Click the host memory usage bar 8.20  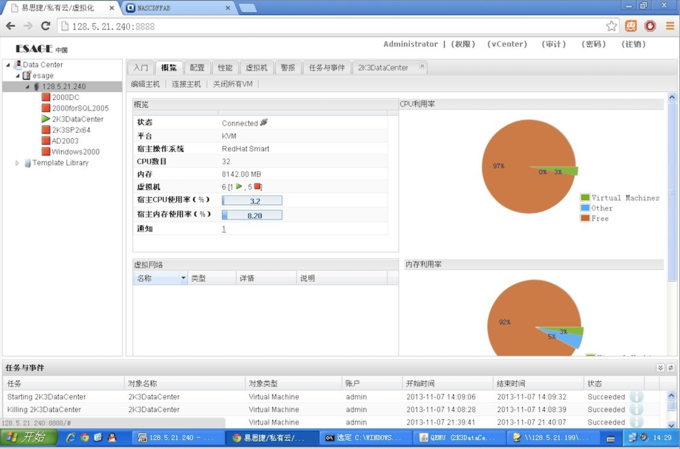[252, 215]
